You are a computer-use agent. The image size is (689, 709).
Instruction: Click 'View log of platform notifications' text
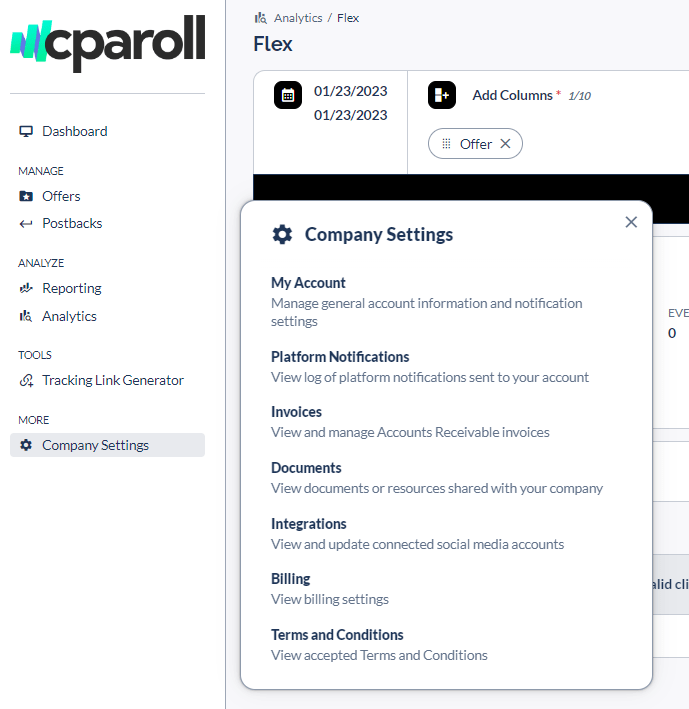[x=429, y=378]
